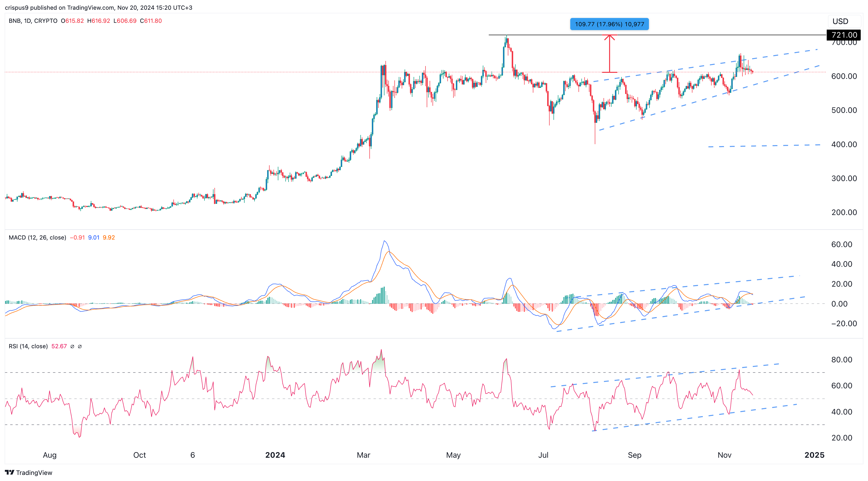Screen dimensions: 868x481
Task: Click the blue measurement label 109.77 (17.96%)
Action: pos(609,24)
